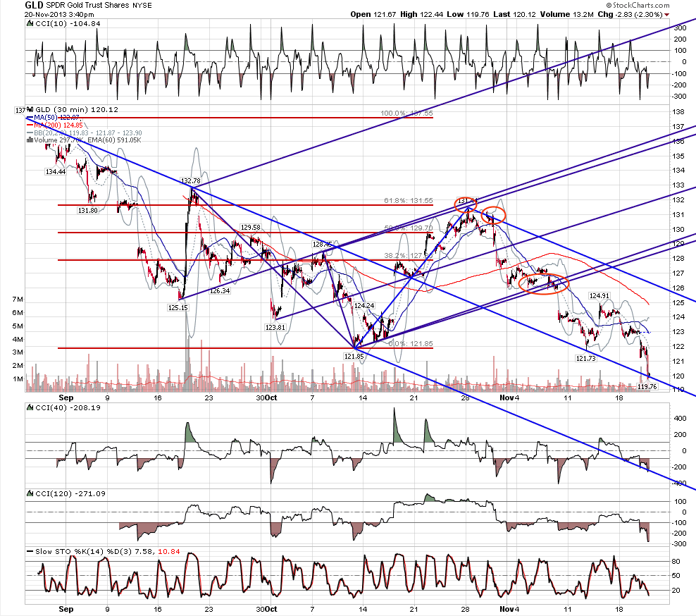Image resolution: width=696 pixels, height=616 pixels.
Task: Click the CCI(40) indicator icon
Action: 30,407
